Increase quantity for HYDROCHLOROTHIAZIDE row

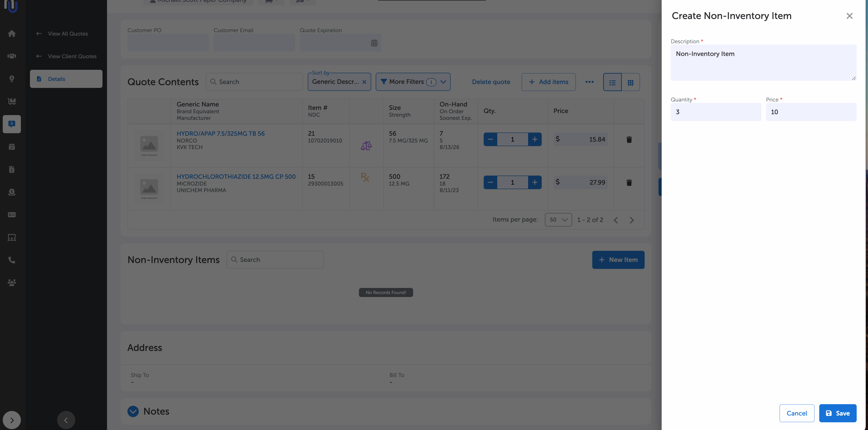coord(535,182)
